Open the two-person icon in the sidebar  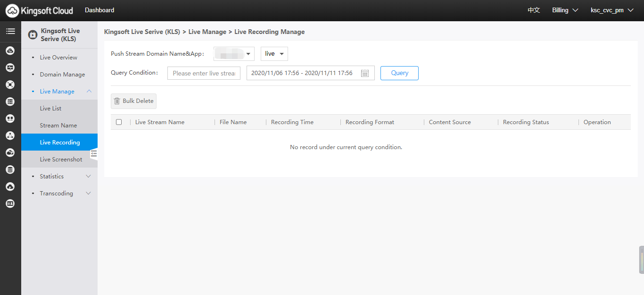[10, 118]
